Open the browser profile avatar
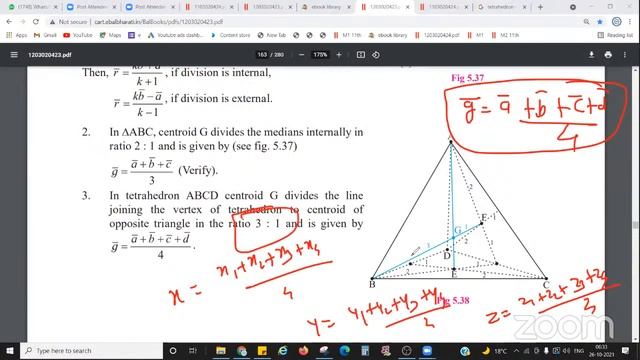The image size is (640, 360). (x=616, y=22)
